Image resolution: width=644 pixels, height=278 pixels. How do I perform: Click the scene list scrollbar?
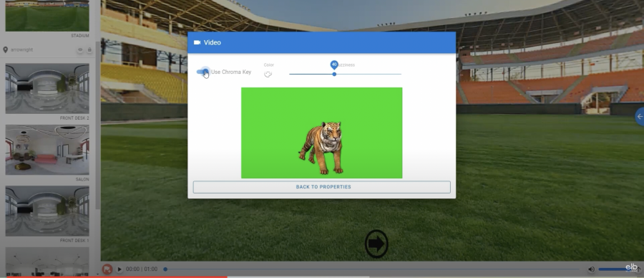(x=98, y=125)
